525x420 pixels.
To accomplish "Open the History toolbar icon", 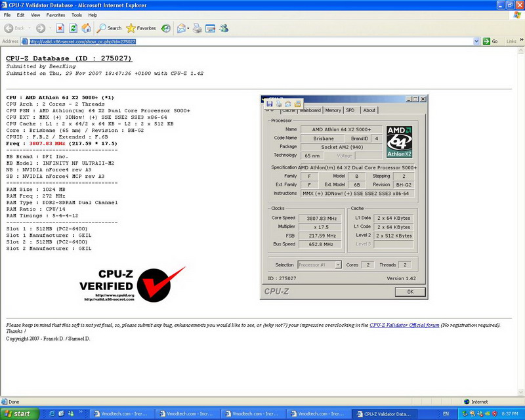I will pyautogui.click(x=166, y=28).
